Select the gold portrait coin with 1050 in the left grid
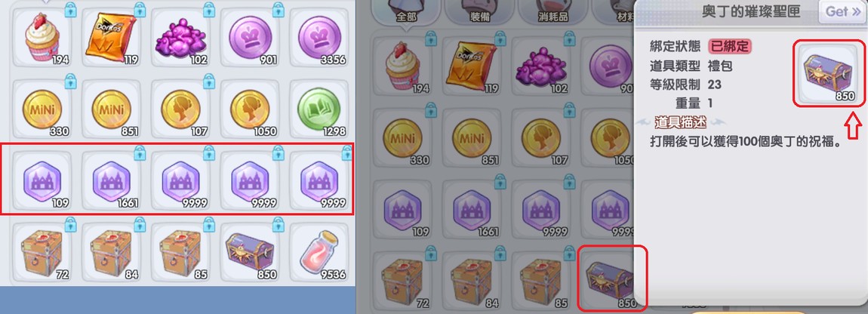The height and width of the screenshot is (314, 868). pos(251,109)
